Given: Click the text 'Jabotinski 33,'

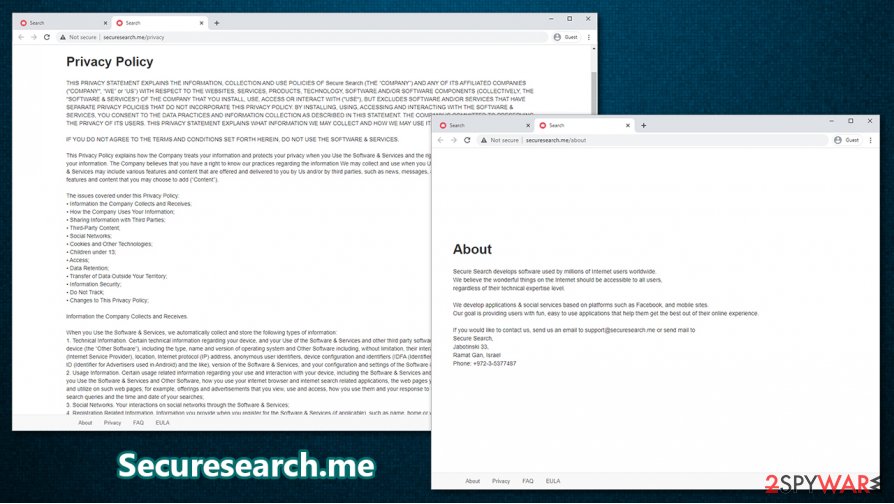Looking at the screenshot, I should tap(470, 347).
